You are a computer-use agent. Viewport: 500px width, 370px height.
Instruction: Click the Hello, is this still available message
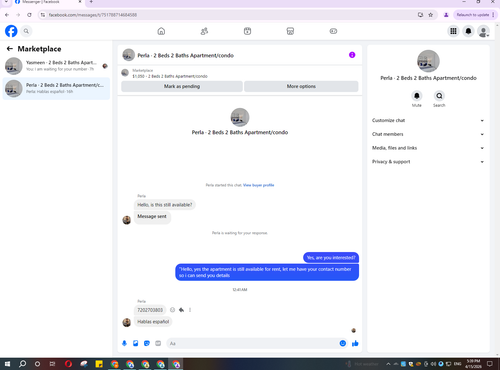165,205
